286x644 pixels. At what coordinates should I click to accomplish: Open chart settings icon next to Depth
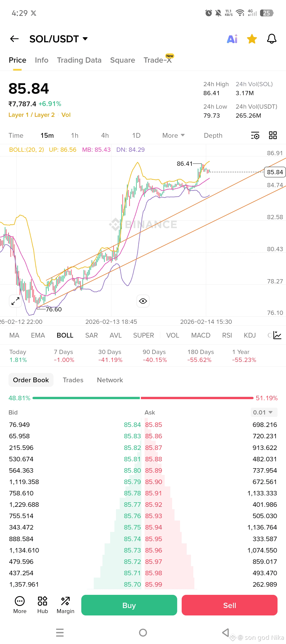(x=255, y=135)
